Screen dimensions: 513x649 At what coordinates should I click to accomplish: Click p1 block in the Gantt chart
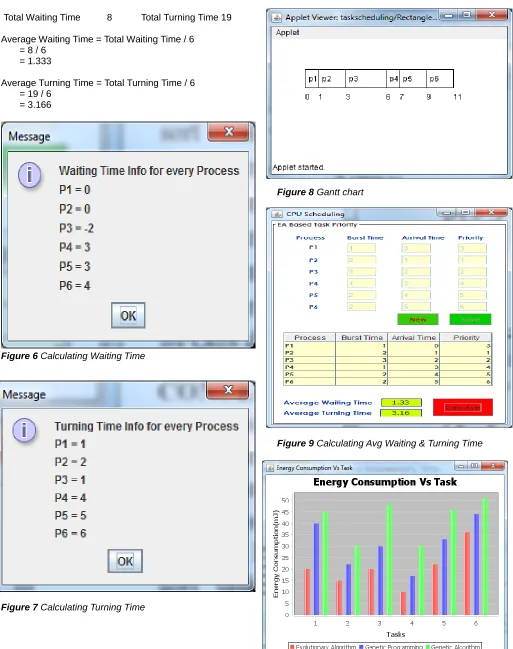[x=312, y=79]
